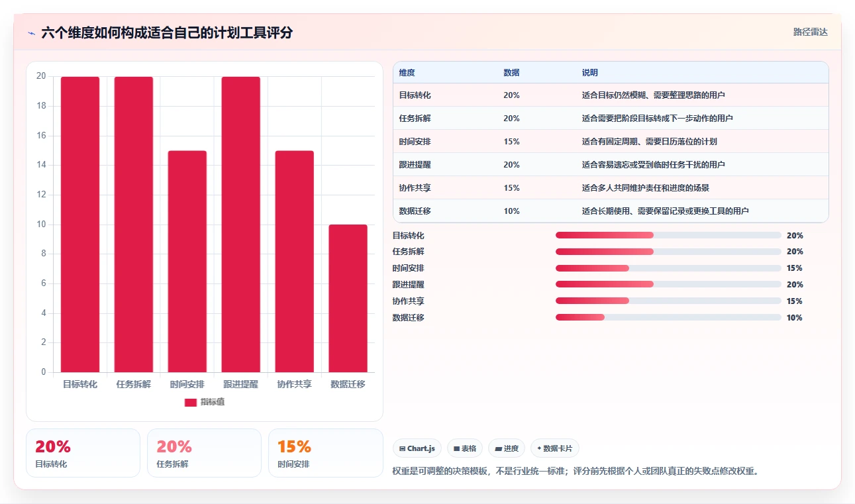Click the footer note starting 权重是可调整的决策模板
The image size is (855, 504).
coord(576,472)
